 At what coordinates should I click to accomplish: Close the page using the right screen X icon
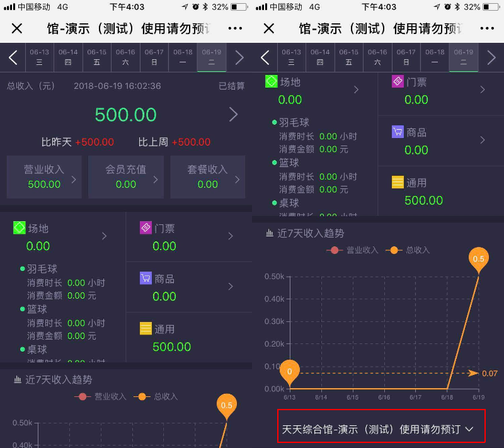(269, 28)
